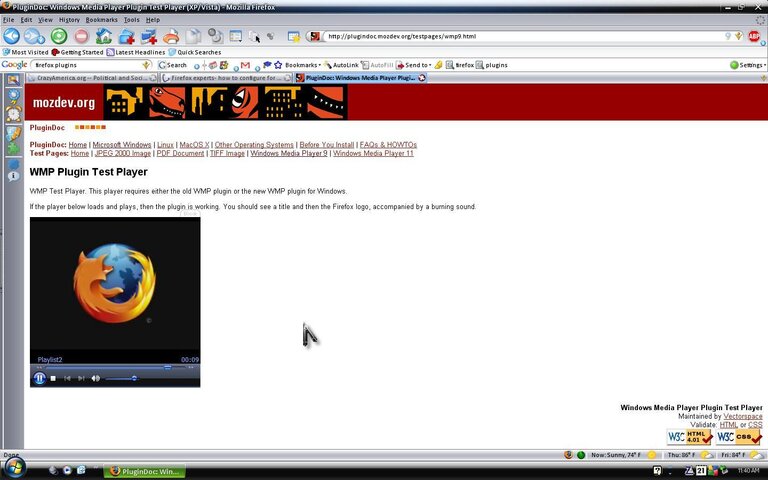Screen dimensions: 768x480
Task: Click the AutoLink button
Action: 341,65
